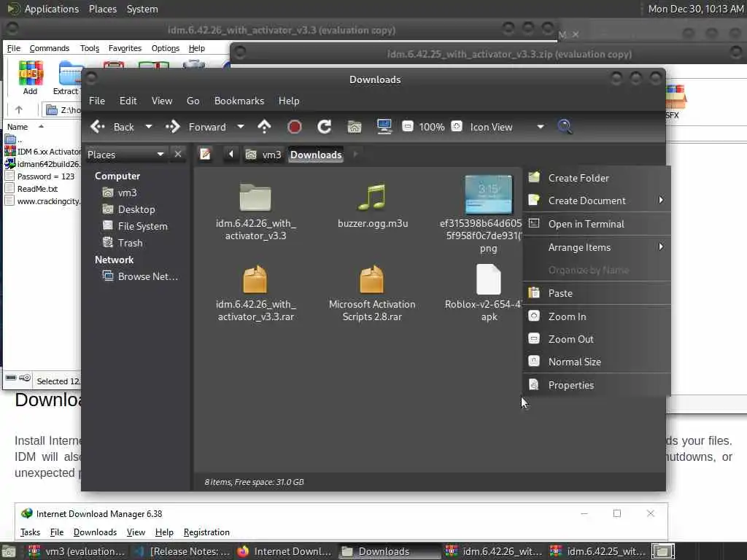Image resolution: width=747 pixels, height=560 pixels.
Task: Choose Zoom In from context menu
Action: [x=597, y=316]
